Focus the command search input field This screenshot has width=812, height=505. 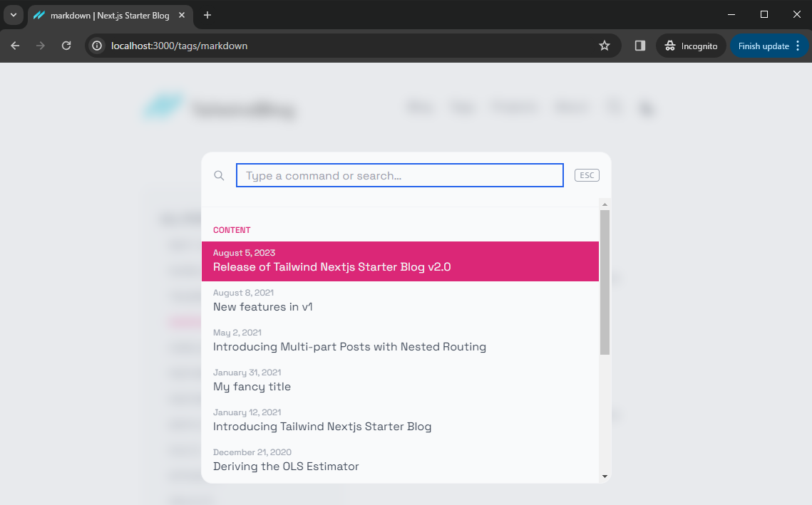point(399,176)
